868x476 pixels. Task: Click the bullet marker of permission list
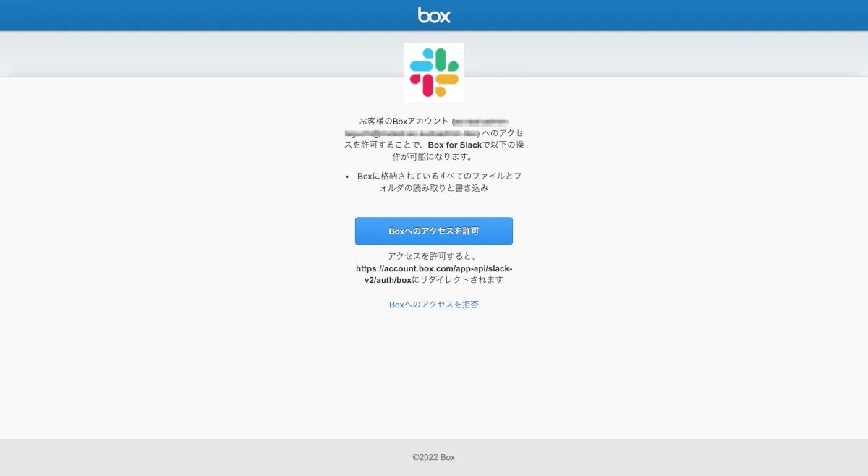[348, 177]
